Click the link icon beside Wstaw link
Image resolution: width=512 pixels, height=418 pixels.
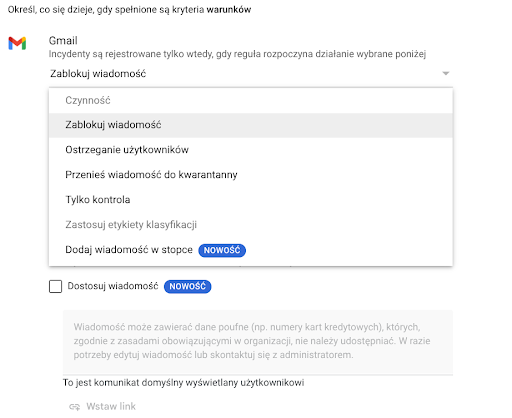pos(75,407)
